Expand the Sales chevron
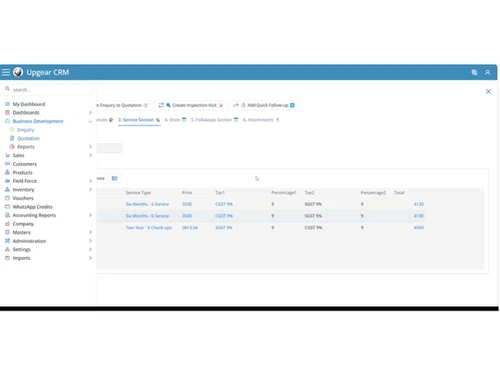 pos(90,155)
